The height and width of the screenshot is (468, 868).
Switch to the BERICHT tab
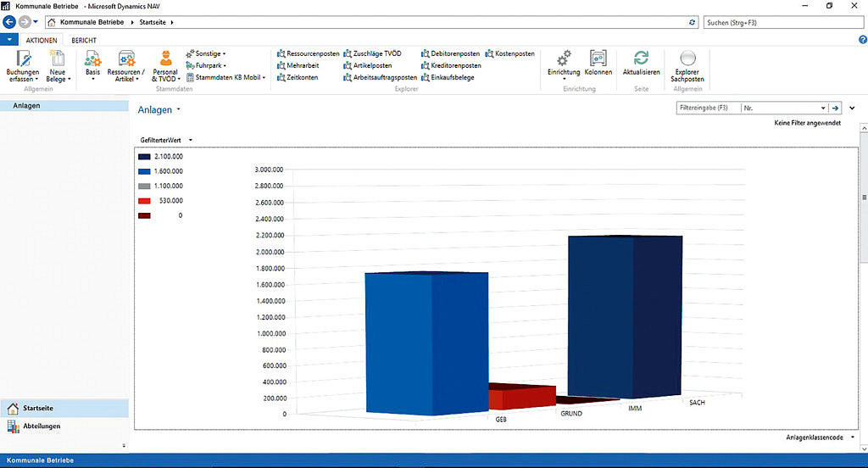(83, 40)
